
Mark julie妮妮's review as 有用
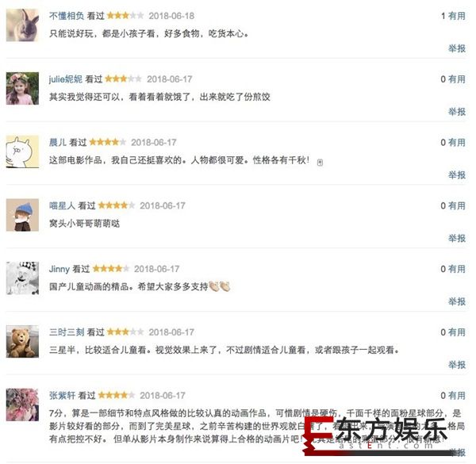(x=457, y=79)
